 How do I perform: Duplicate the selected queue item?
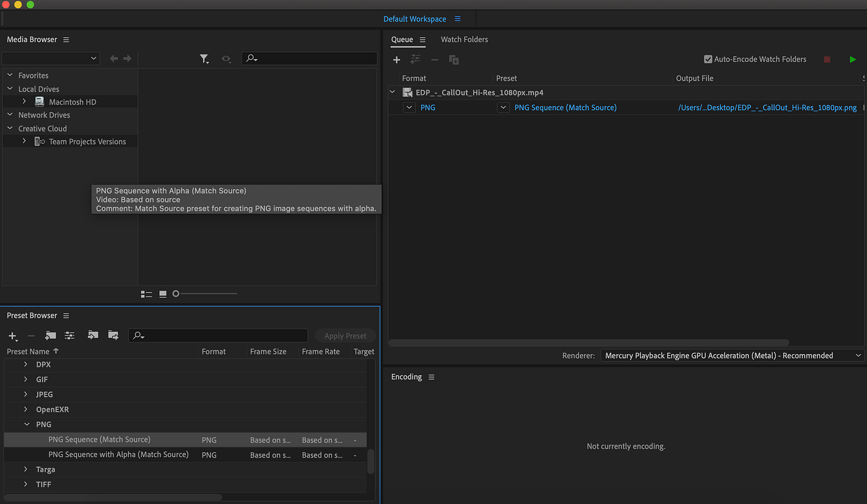click(454, 59)
